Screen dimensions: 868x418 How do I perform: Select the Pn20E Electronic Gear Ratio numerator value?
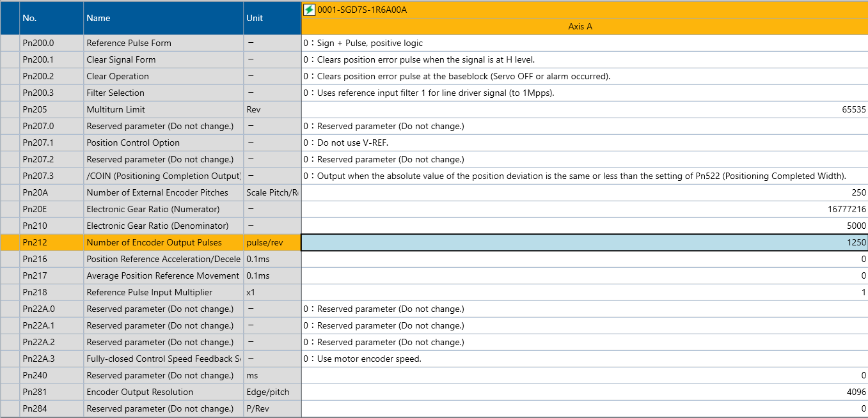(x=584, y=209)
